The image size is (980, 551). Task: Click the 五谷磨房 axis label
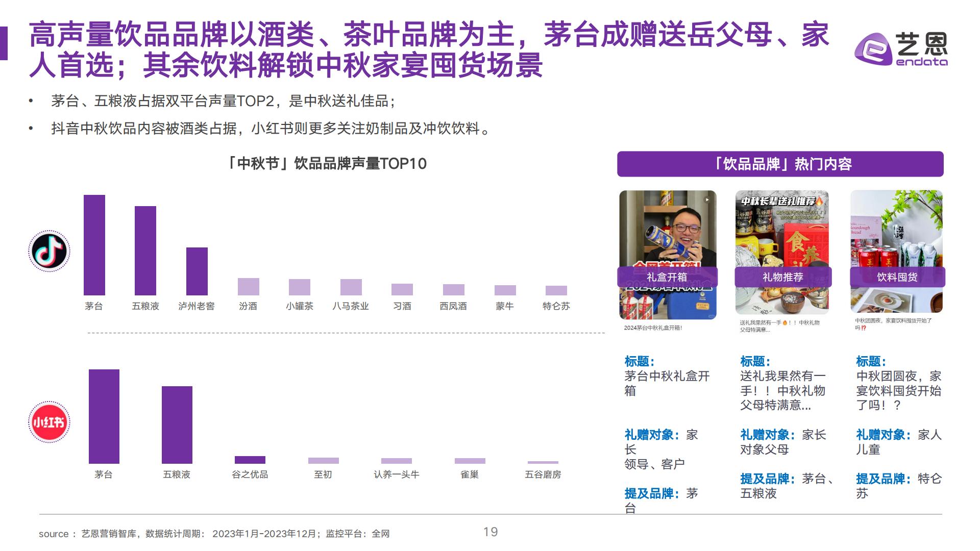pos(543,474)
